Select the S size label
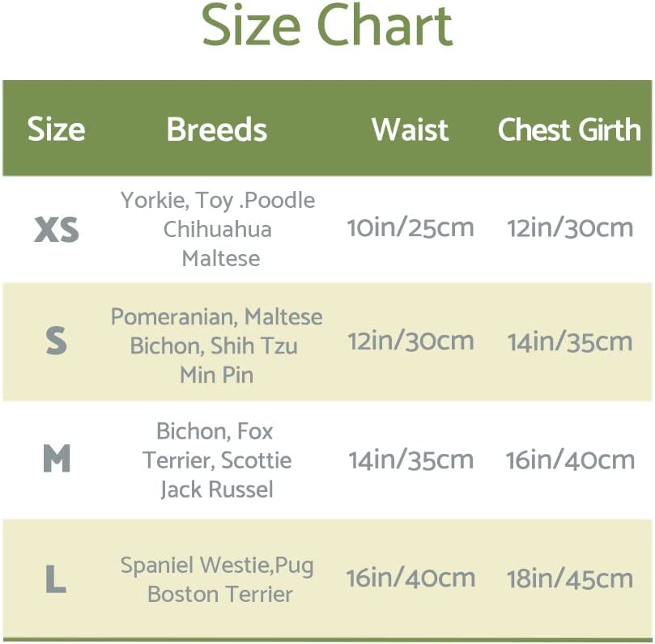Viewport: 655px width, 644px height. coord(56,341)
